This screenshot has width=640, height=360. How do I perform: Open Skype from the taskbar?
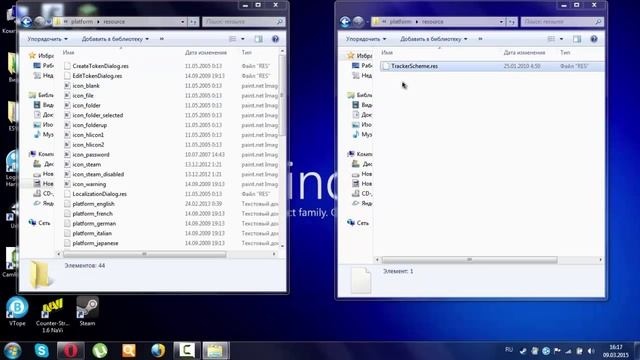(x=42, y=351)
